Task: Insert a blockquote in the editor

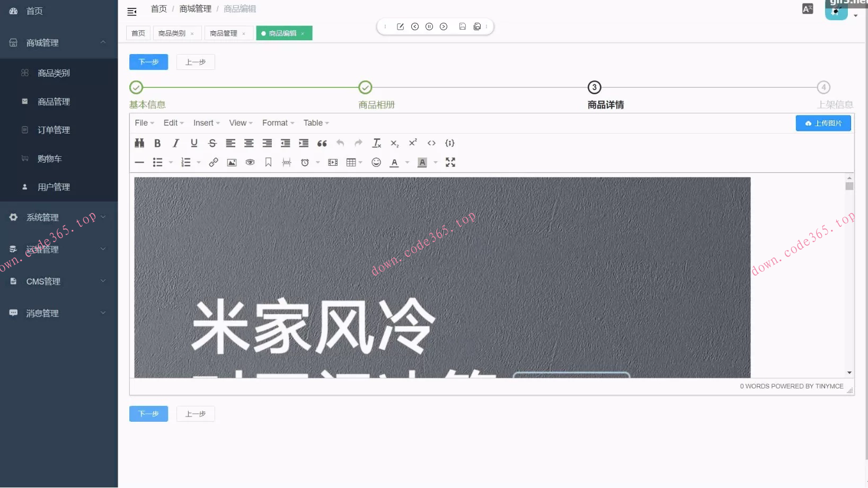Action: click(x=322, y=143)
